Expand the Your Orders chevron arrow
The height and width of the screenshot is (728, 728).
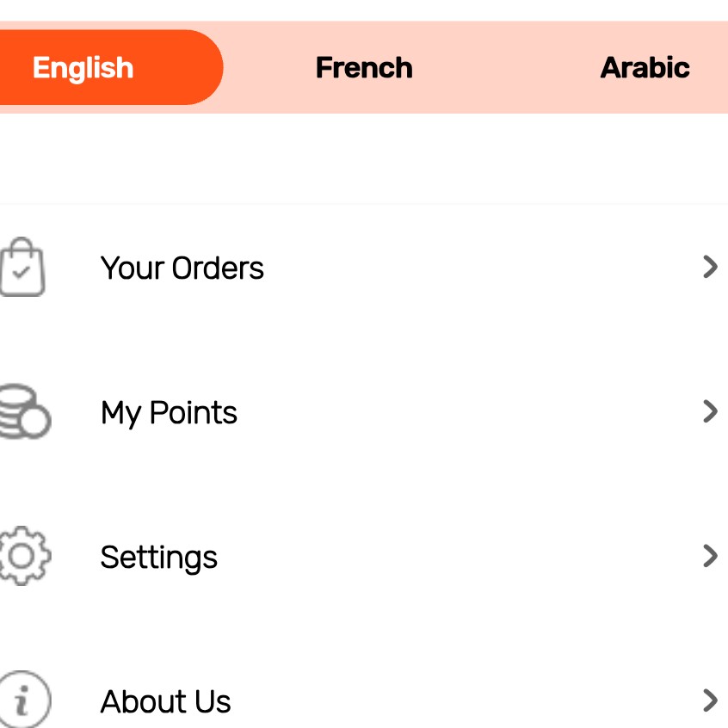click(x=710, y=268)
